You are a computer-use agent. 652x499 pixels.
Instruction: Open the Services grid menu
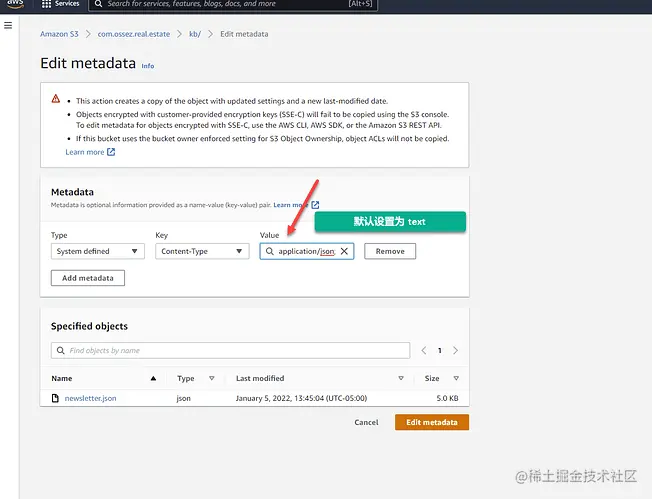61,4
